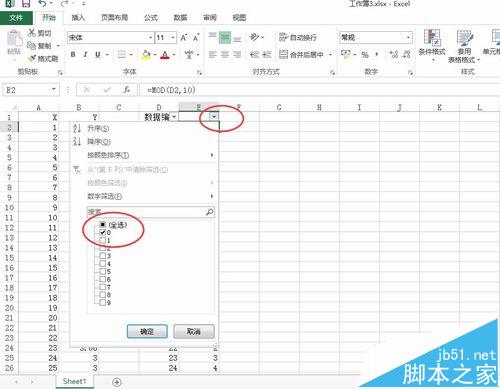Switch to the 公式 ribbon tab
The image size is (500, 389).
151,18
